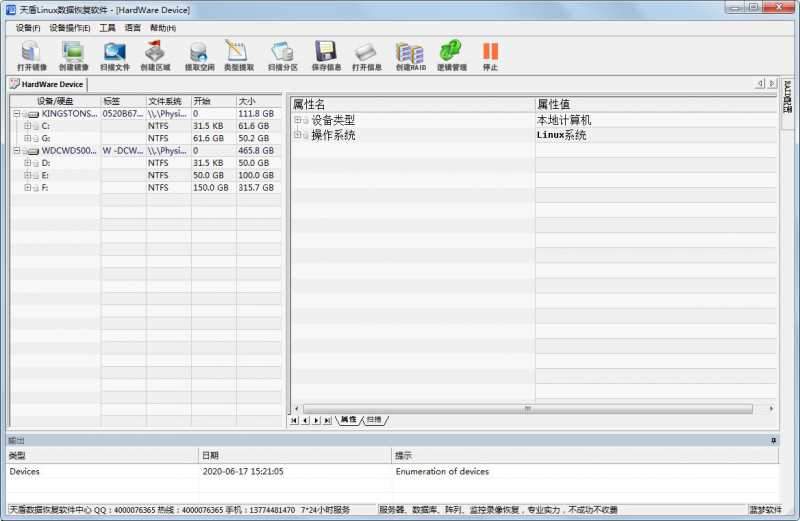
Task: Click the horizontal scrollbar right arrow
Action: click(771, 409)
